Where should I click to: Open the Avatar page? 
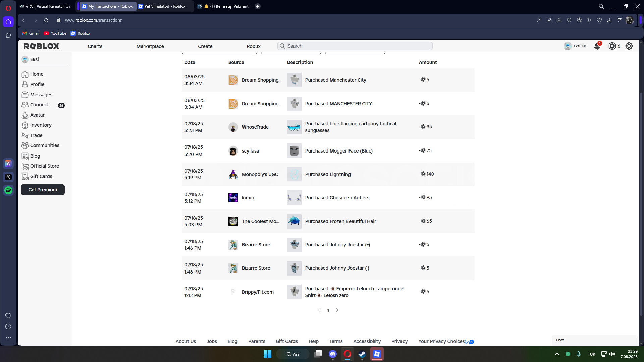(x=33, y=115)
